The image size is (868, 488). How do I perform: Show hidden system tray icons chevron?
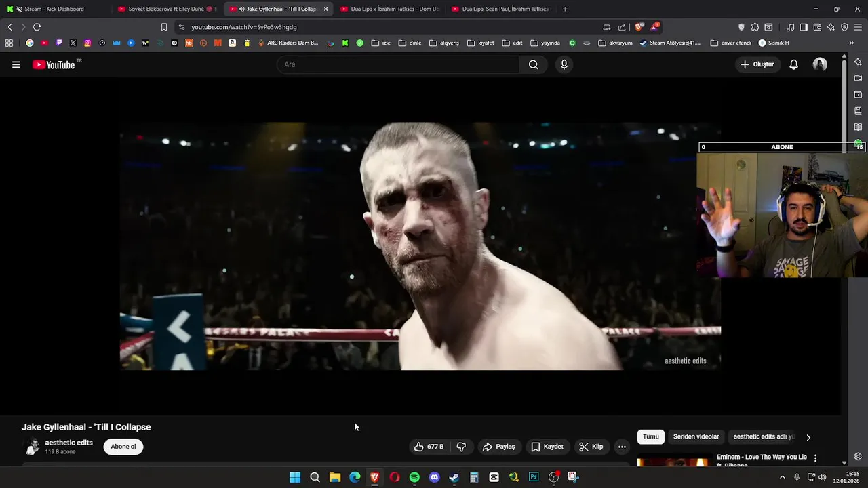tap(782, 477)
